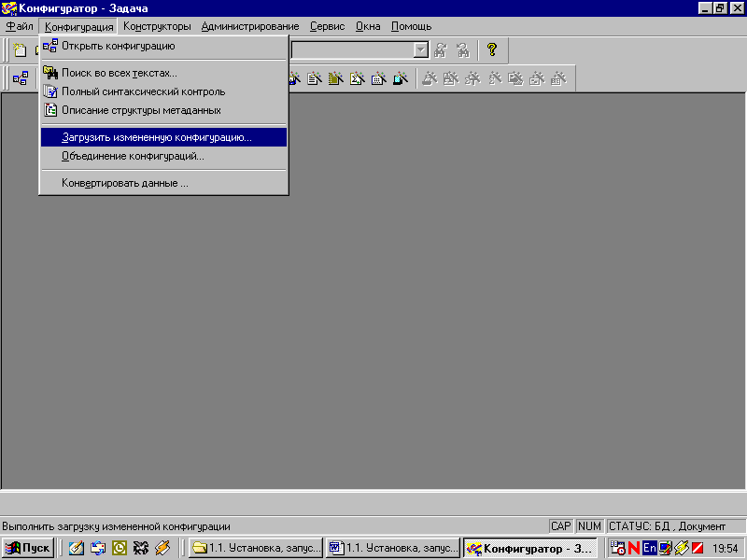This screenshot has height=560, width=747.
Task: Click the olive clock quick launch icon
Action: point(120,548)
